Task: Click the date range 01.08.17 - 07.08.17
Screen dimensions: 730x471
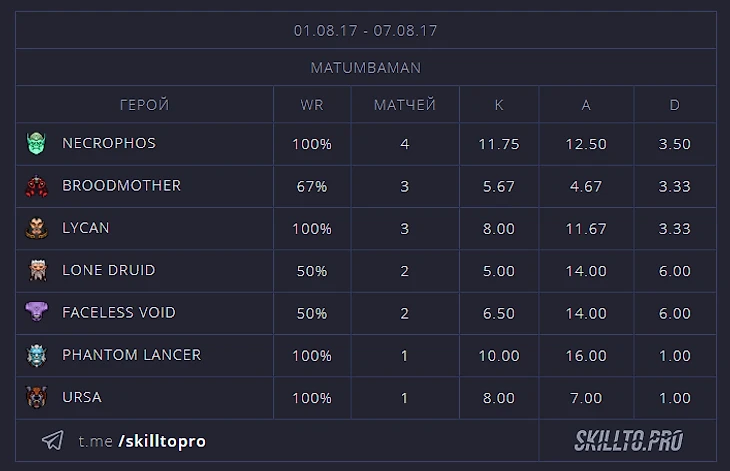Action: [x=365, y=30]
